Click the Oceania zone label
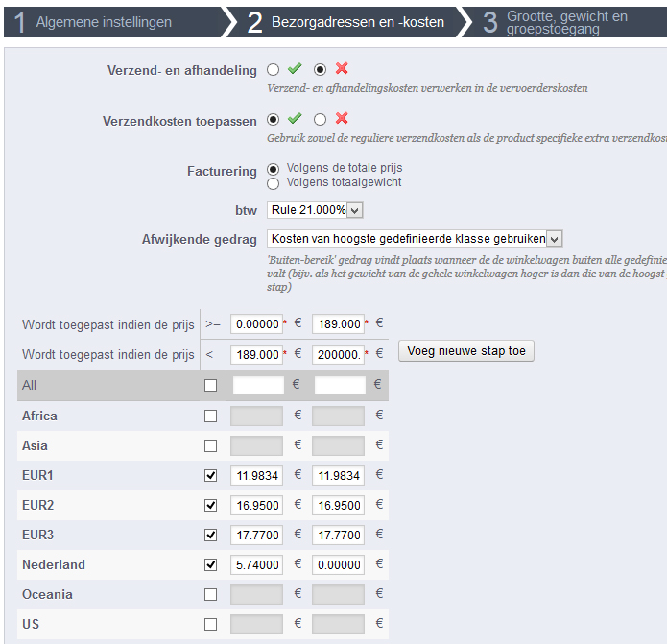This screenshot has height=644, width=667. 47,595
